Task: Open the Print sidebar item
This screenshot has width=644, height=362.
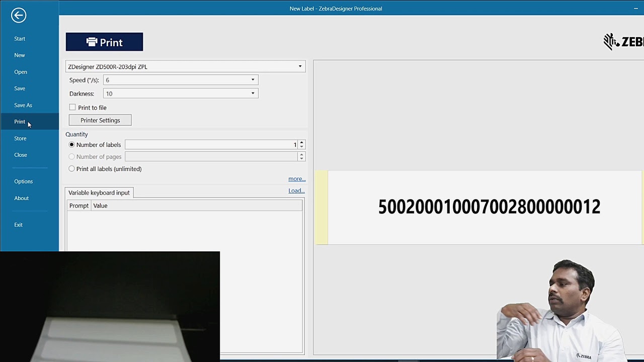Action: [20, 122]
